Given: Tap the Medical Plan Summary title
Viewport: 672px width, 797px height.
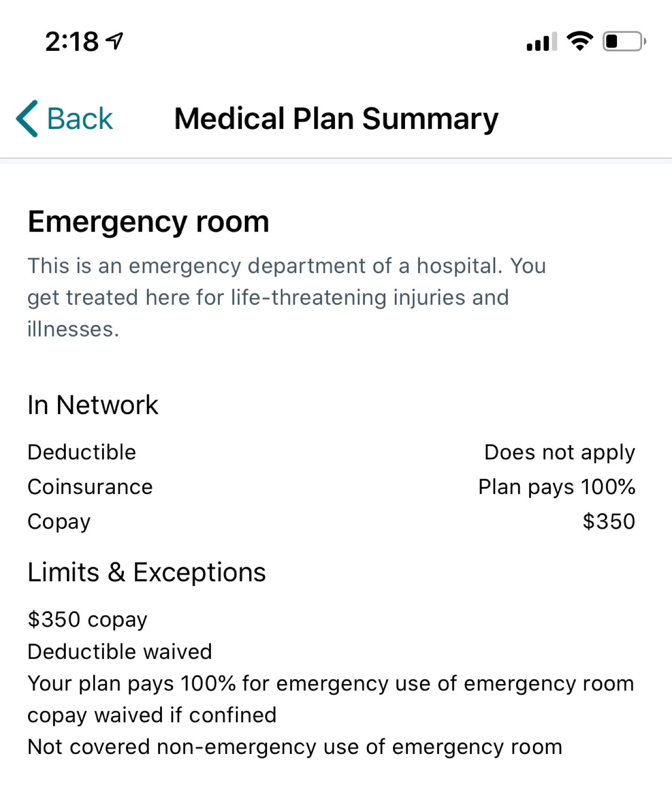Looking at the screenshot, I should [336, 119].
